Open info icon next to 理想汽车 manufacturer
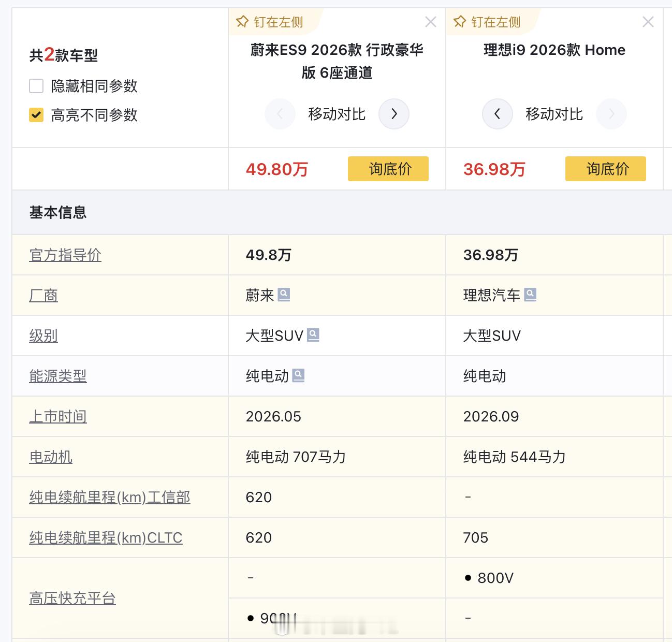The height and width of the screenshot is (642, 672). pos(530,295)
